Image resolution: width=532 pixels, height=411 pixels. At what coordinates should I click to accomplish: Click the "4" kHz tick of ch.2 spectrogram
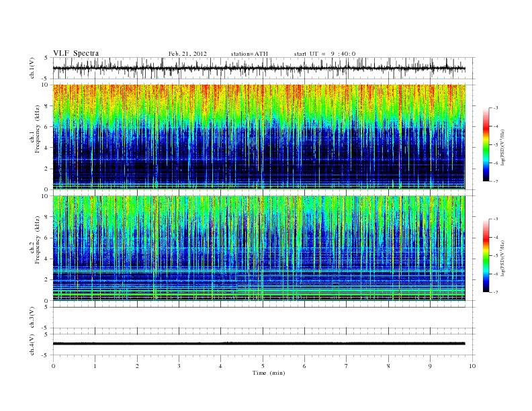point(47,259)
